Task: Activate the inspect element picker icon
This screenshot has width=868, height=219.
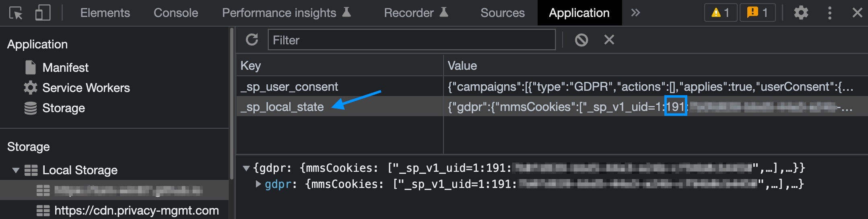Action: coord(16,13)
